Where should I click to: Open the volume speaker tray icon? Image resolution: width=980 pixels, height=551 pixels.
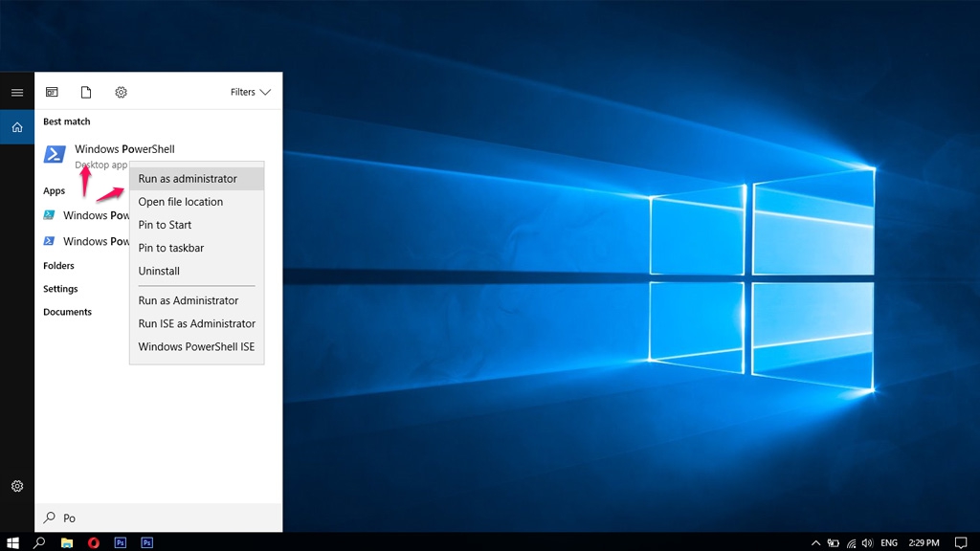click(x=867, y=543)
